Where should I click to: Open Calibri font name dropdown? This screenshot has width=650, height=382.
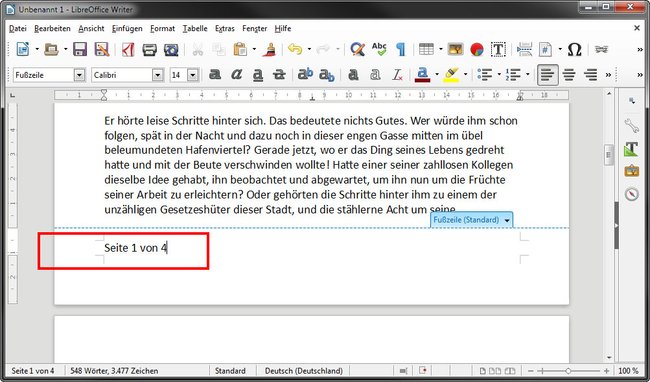click(x=158, y=75)
